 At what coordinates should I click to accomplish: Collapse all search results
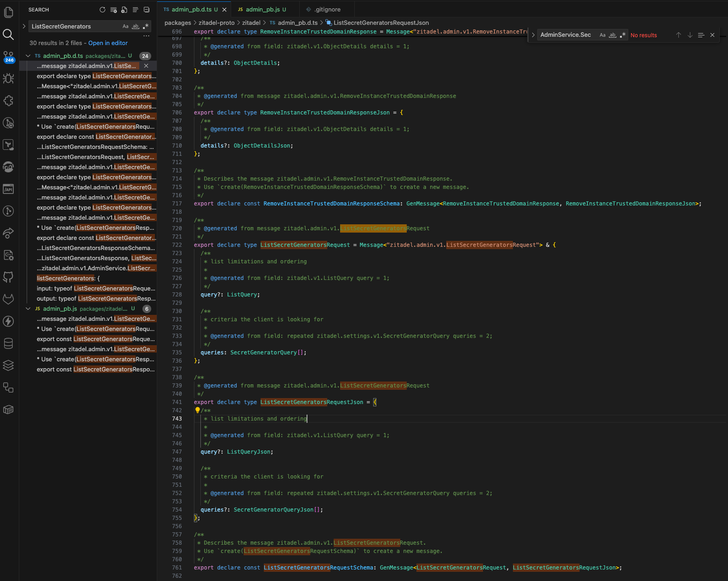tap(147, 10)
